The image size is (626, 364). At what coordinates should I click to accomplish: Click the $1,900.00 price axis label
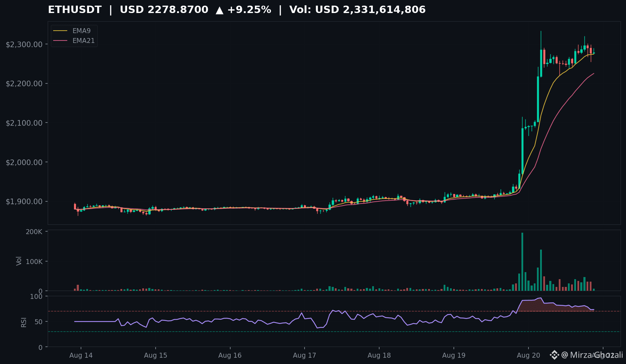pos(24,202)
